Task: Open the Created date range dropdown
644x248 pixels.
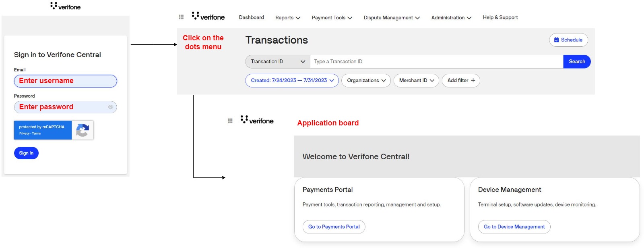Action: (292, 81)
